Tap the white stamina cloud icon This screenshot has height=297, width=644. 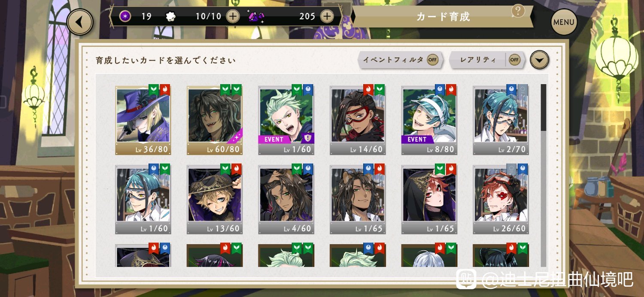pyautogui.click(x=170, y=17)
